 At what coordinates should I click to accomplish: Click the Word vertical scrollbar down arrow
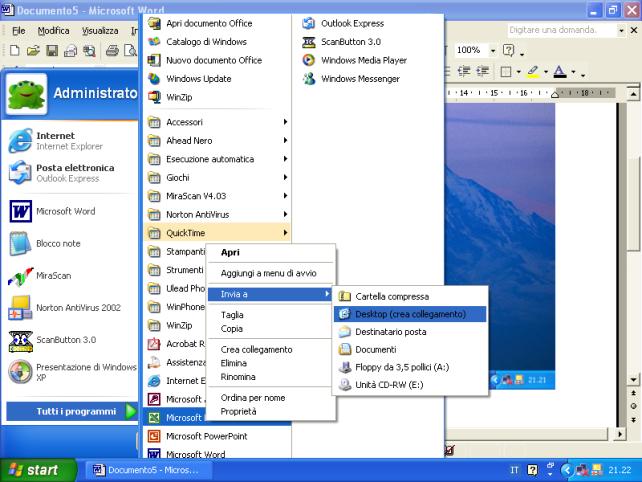click(633, 379)
